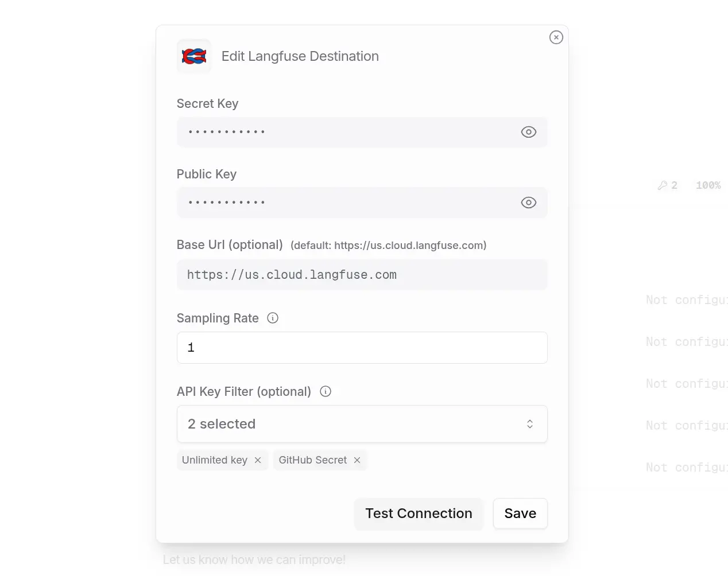Click the Base Url input field
Viewport: 728px width, 576px height.
click(362, 274)
